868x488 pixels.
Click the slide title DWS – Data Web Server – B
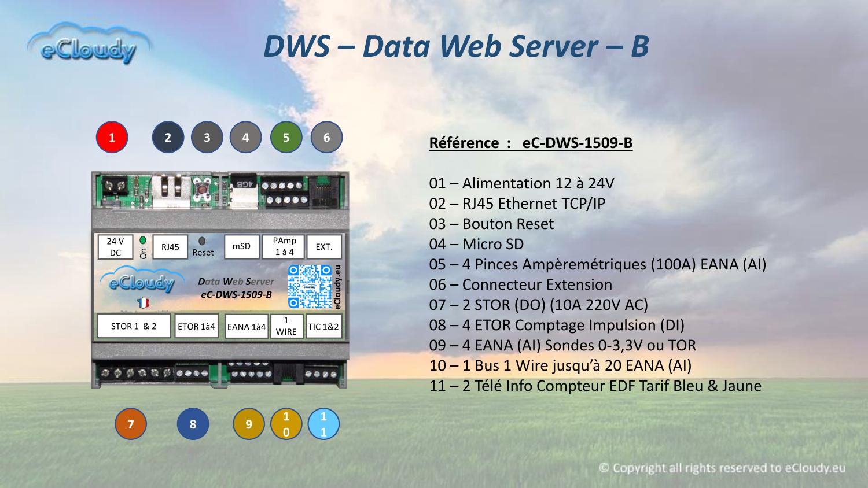pyautogui.click(x=456, y=46)
